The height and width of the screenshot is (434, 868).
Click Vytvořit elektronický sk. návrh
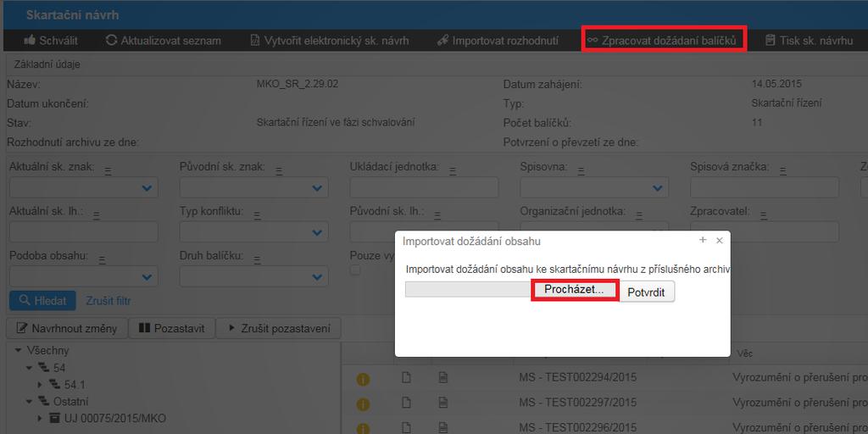tap(330, 41)
